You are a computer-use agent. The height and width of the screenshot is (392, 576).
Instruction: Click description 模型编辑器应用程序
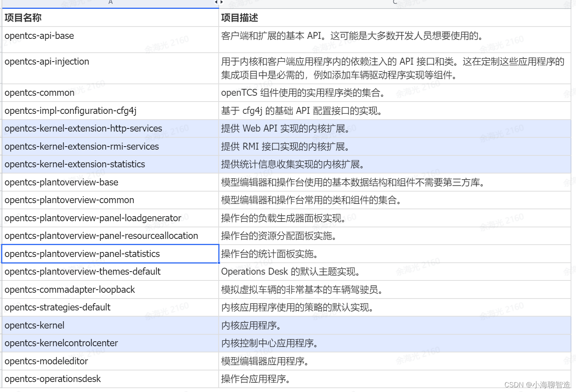pyautogui.click(x=395, y=361)
